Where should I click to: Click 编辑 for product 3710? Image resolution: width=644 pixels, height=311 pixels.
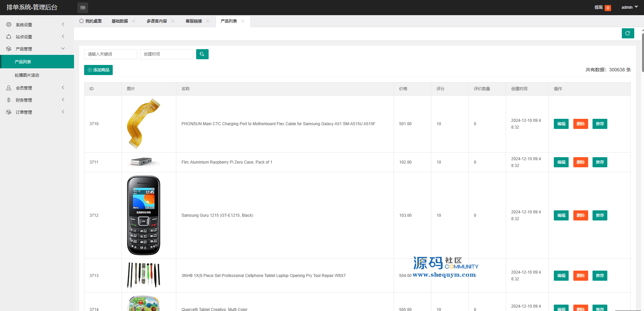[x=561, y=124]
